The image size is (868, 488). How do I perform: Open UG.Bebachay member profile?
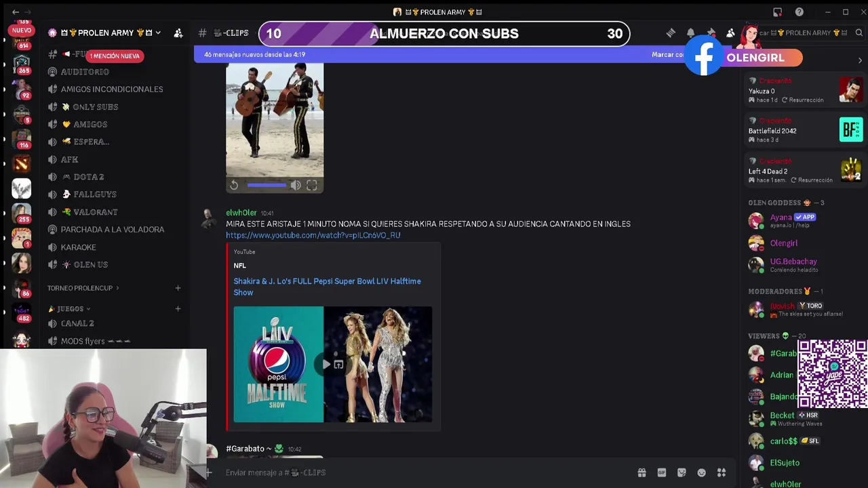pos(805,265)
